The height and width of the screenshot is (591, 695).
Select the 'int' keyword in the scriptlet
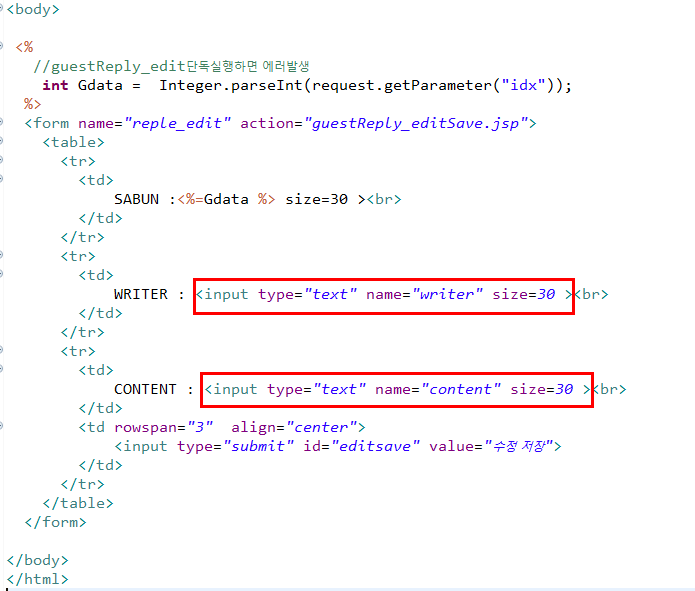(x=55, y=85)
